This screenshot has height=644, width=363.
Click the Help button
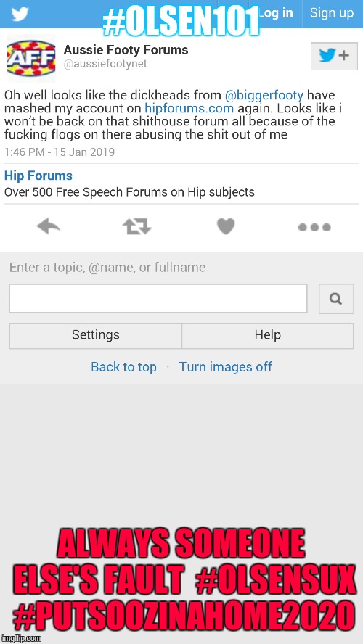(268, 335)
